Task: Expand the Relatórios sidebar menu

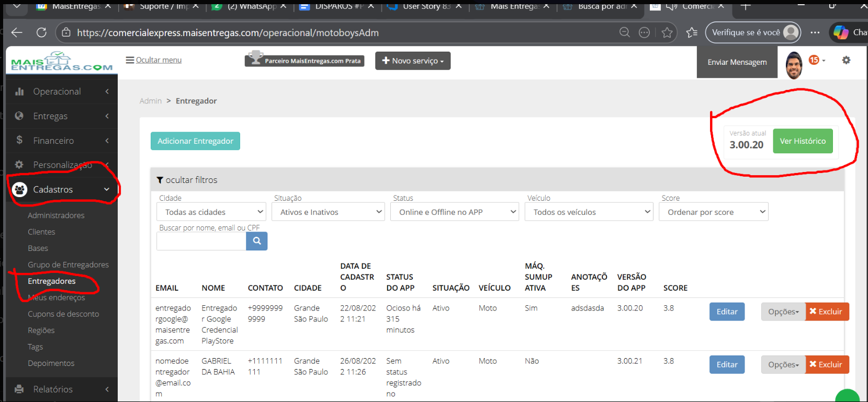Action: (62, 389)
